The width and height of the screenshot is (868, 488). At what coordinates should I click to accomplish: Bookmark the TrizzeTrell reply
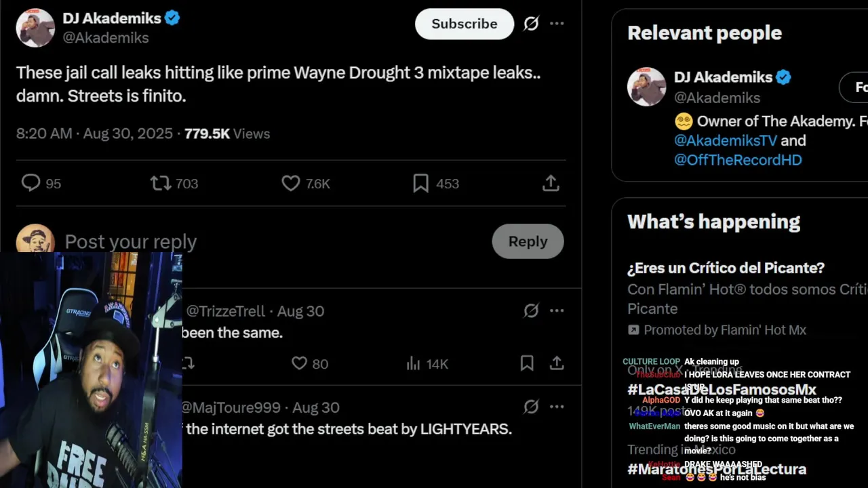click(x=527, y=363)
